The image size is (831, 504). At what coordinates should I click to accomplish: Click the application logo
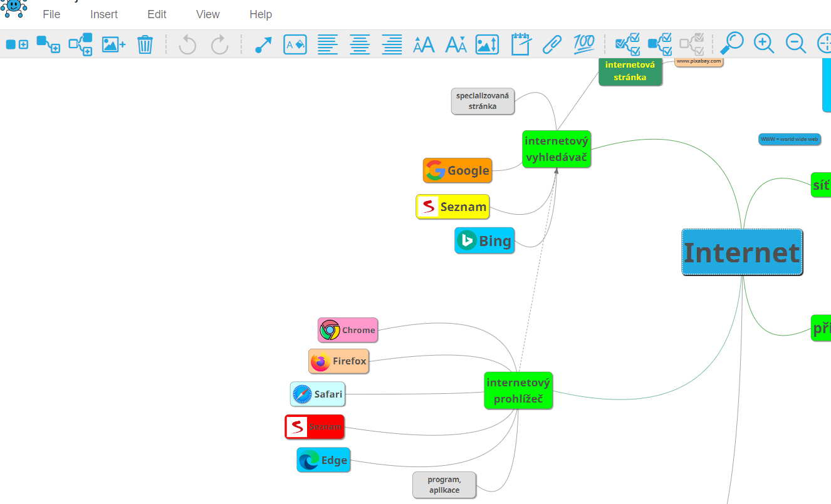pos(14,9)
